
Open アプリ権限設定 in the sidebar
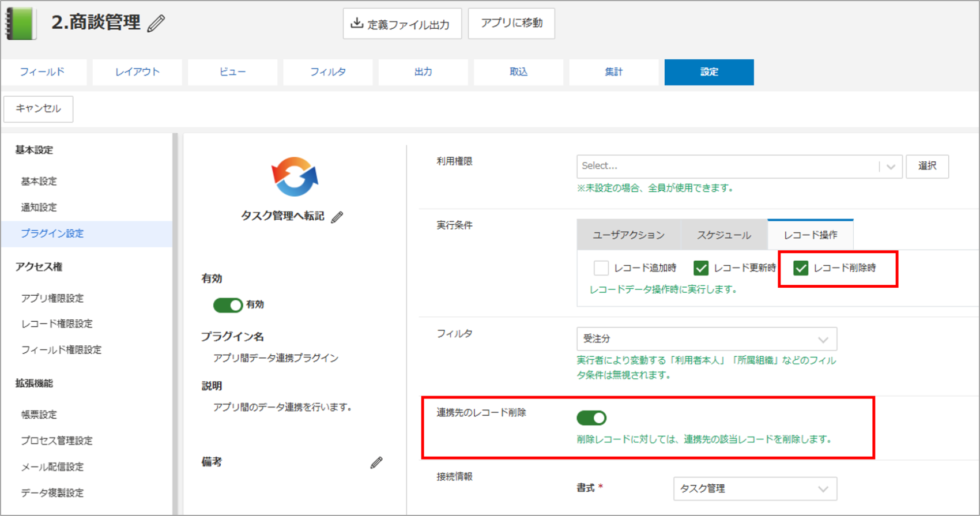coord(52,298)
